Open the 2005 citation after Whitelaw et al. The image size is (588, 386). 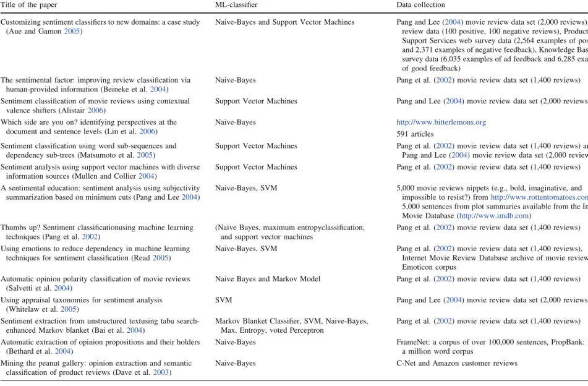pos(69,309)
